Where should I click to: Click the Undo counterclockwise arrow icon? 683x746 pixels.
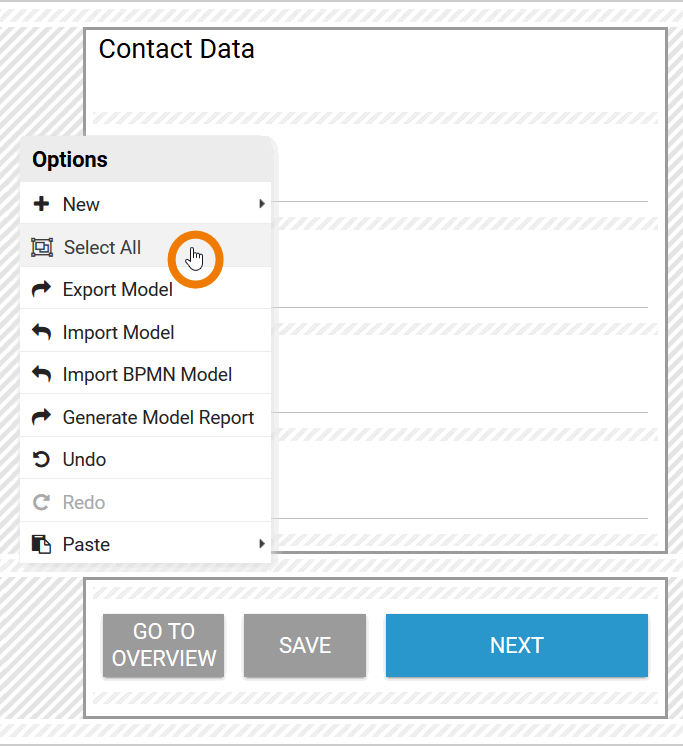click(41, 460)
